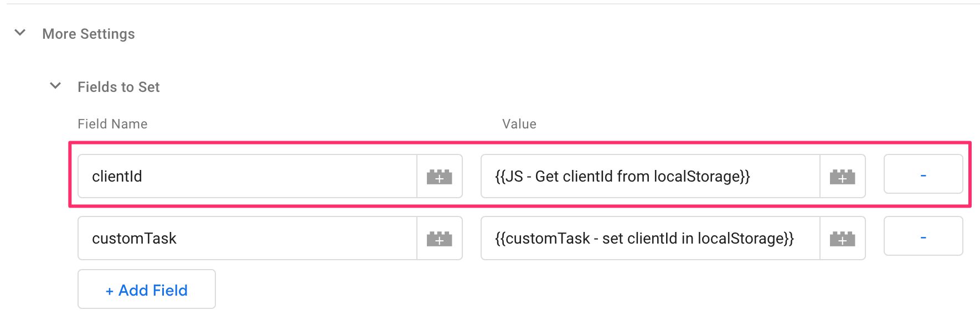Open variable picker for the clientId value

[842, 177]
